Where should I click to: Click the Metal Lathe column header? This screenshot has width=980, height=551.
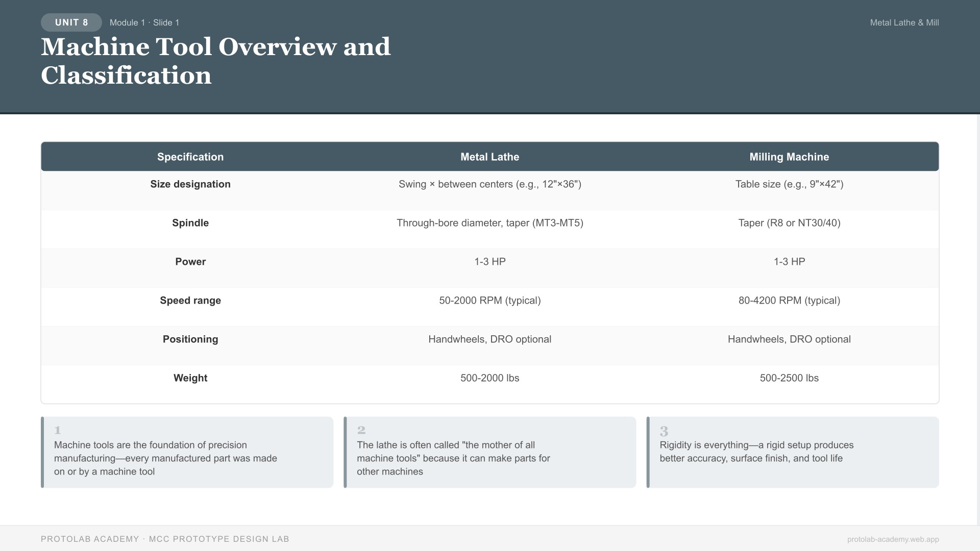489,157
